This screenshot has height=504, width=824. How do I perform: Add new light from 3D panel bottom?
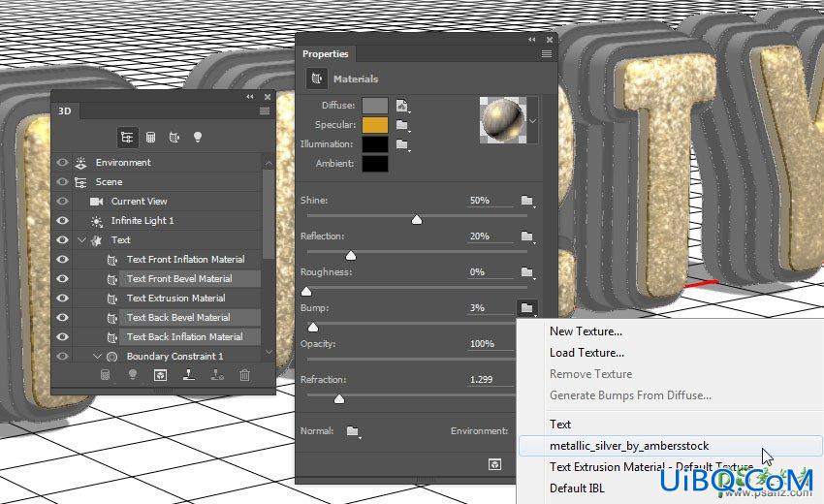(x=133, y=375)
